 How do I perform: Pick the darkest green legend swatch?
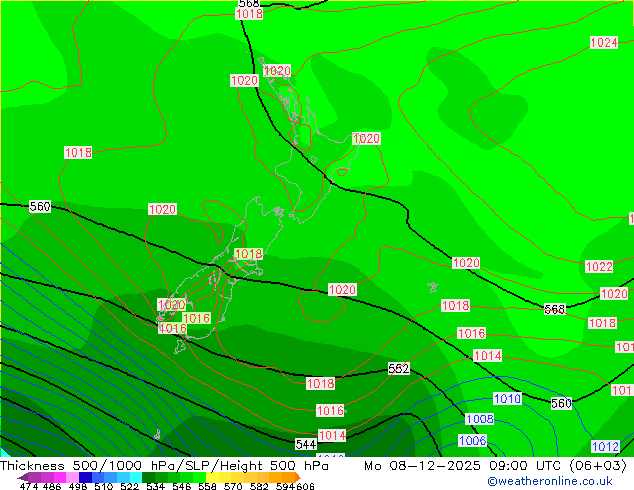pyautogui.click(x=148, y=477)
